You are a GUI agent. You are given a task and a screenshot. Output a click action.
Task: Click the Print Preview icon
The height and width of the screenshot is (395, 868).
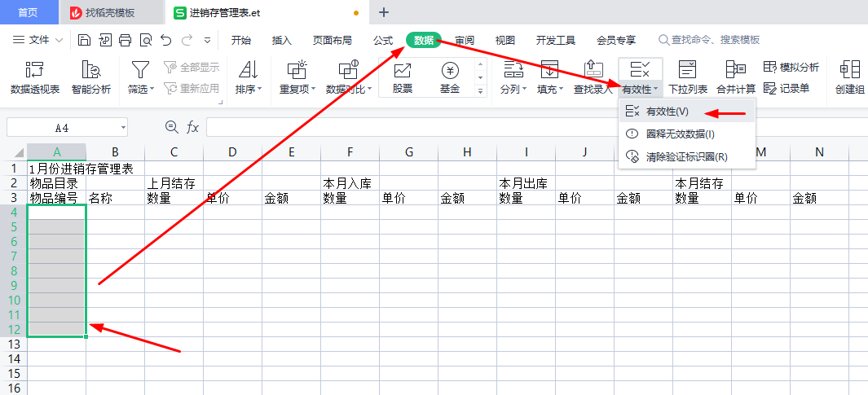coord(146,40)
